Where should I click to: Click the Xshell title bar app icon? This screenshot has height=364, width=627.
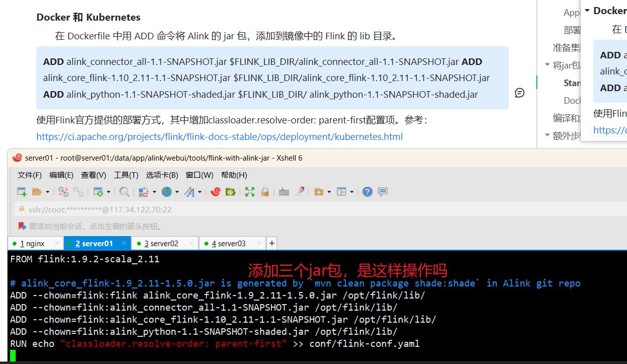click(x=17, y=158)
